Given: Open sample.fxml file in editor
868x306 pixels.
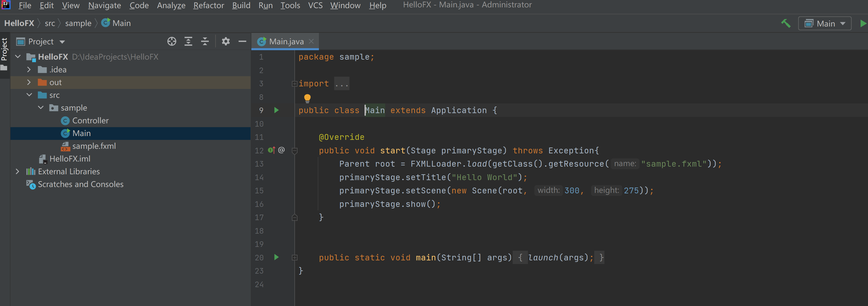Looking at the screenshot, I should [x=94, y=145].
